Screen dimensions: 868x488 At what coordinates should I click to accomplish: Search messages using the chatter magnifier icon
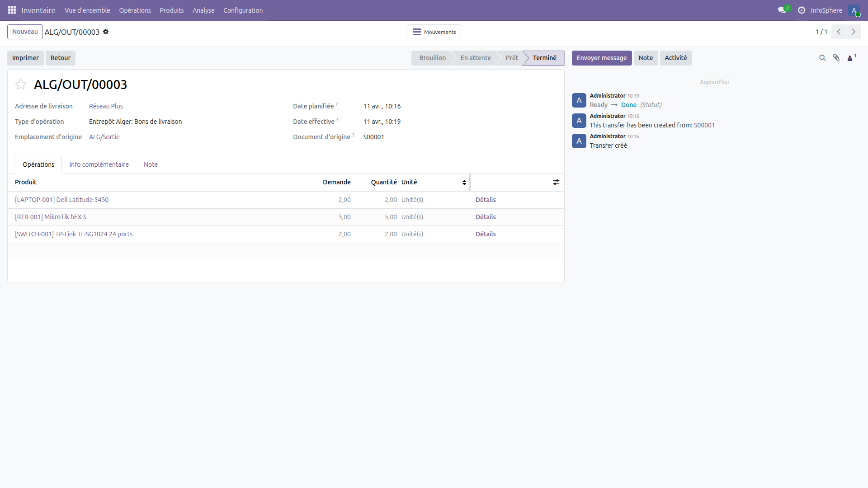click(x=822, y=58)
